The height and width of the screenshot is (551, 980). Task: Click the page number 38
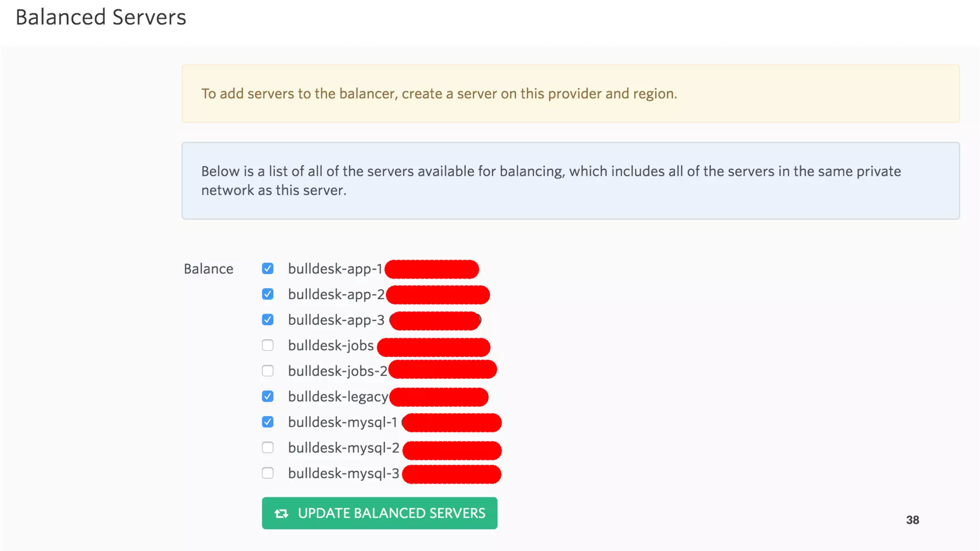point(913,520)
